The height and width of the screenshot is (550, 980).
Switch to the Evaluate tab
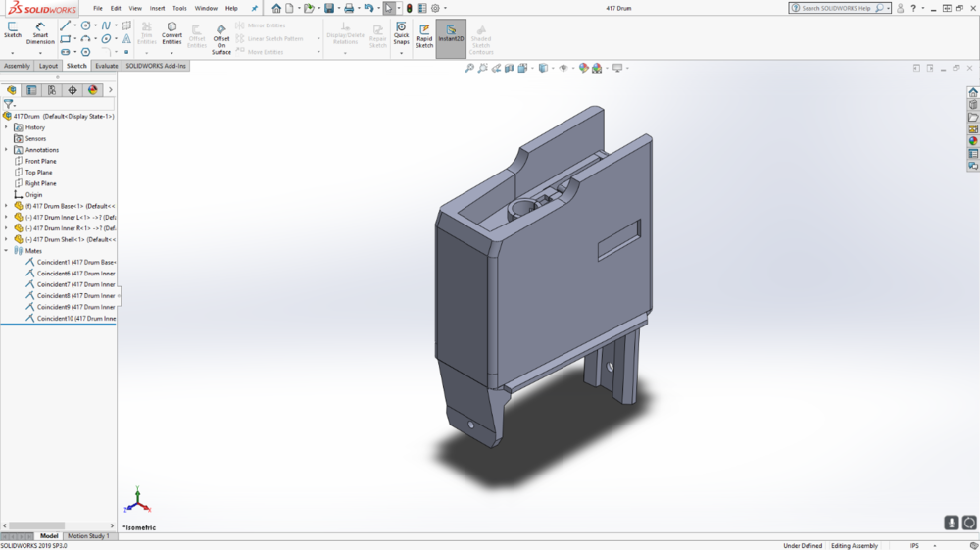coord(106,66)
